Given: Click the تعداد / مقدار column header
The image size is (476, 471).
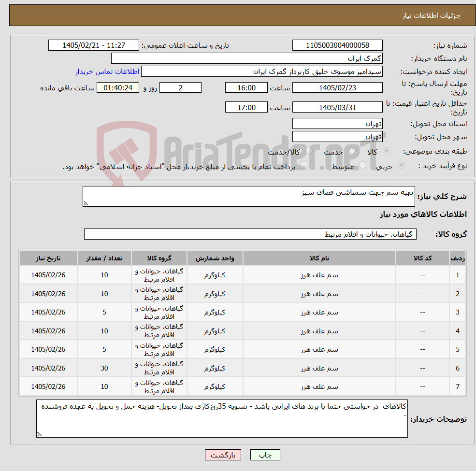Looking at the screenshot, I should 104,258.
